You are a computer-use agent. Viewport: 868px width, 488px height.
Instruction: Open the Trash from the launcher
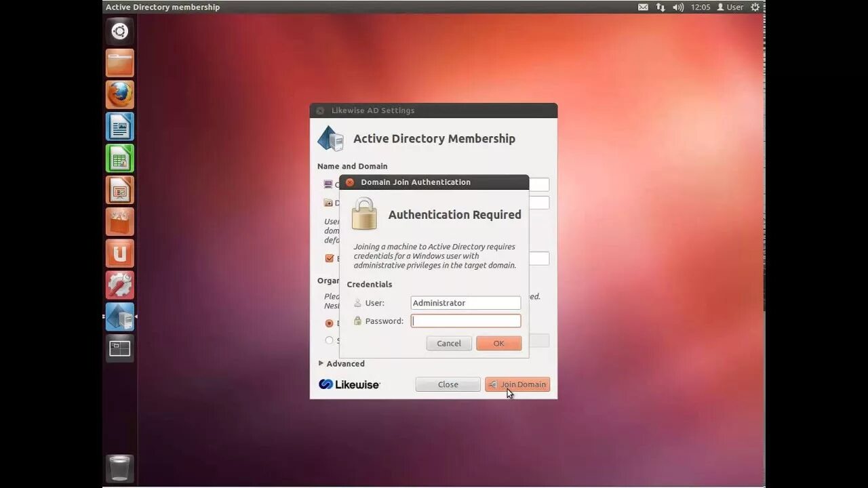tap(120, 468)
